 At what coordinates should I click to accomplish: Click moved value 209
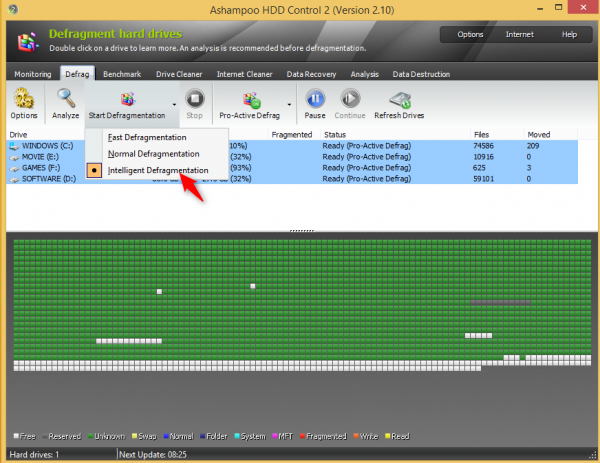(533, 146)
